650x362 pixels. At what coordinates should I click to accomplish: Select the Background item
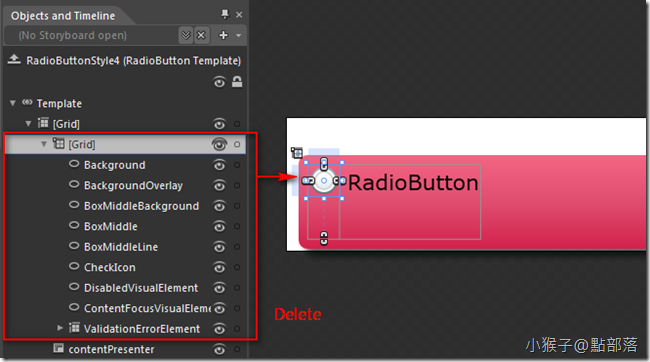tap(115, 165)
